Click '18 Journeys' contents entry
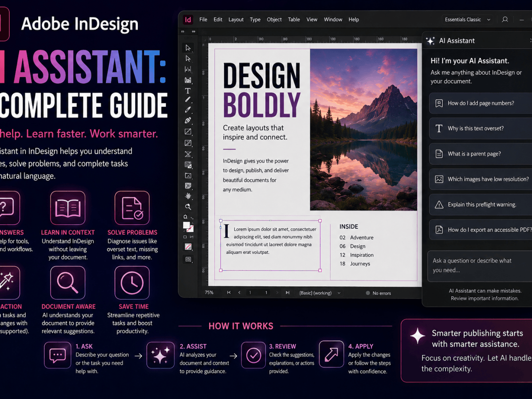Screen dimensions: 532x399 [355, 264]
